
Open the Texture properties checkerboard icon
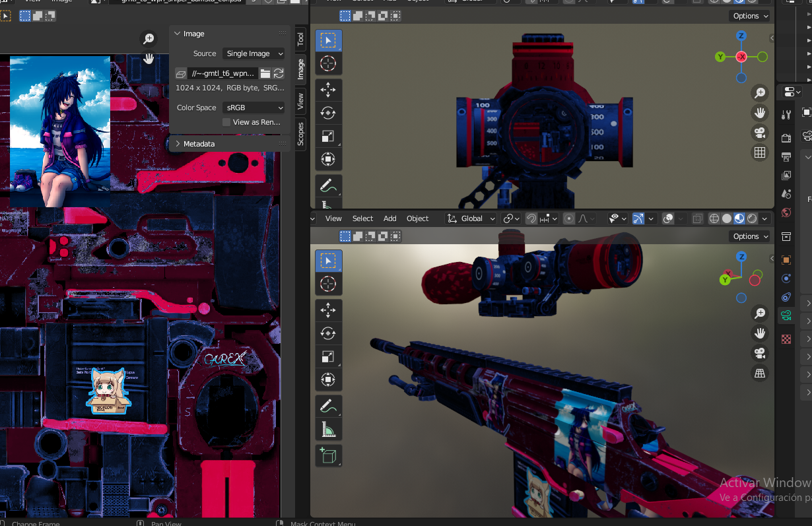786,339
